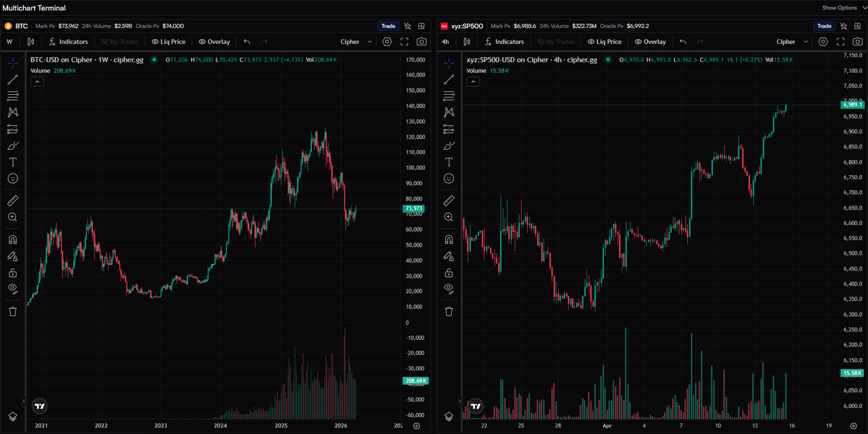868x434 pixels.
Task: Toggle hide all drawings eye in SP500 chart
Action: (x=448, y=289)
